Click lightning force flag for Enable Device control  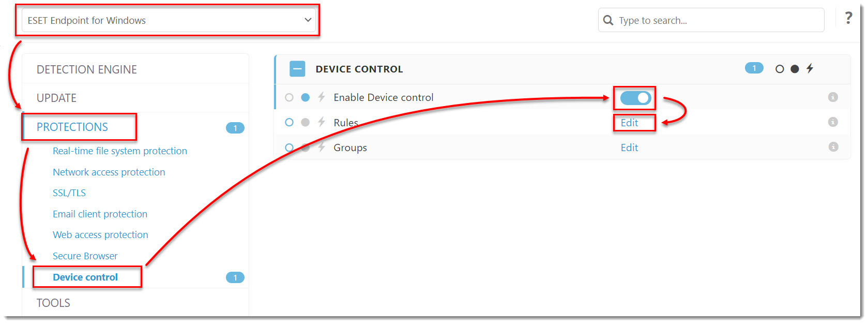click(322, 97)
